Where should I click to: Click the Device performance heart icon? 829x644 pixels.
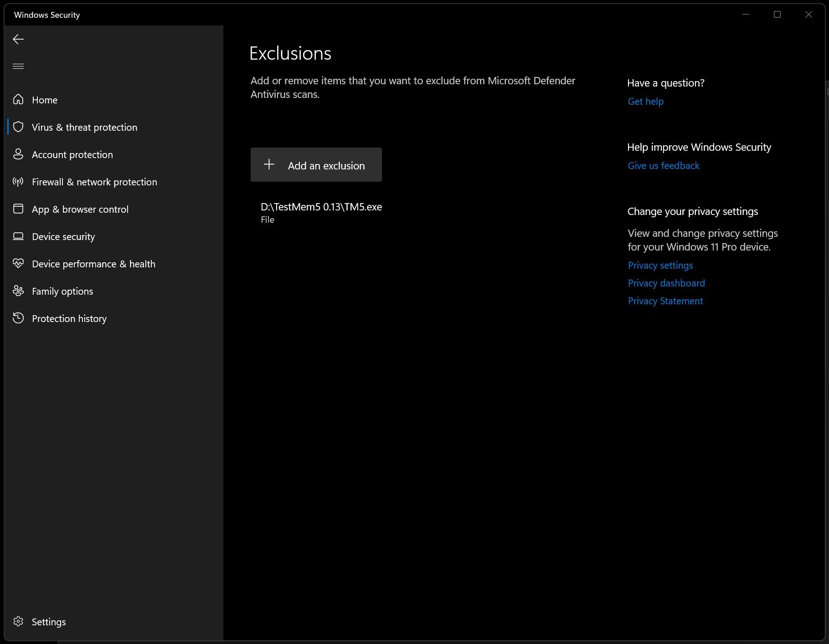18,263
